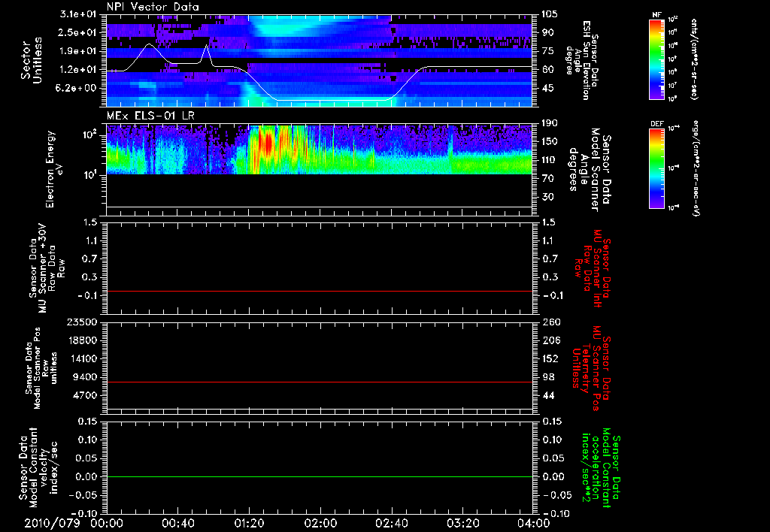This screenshot has height=532, width=770.
Task: Click the '30' scanner angle axis value
Action: click(x=547, y=198)
